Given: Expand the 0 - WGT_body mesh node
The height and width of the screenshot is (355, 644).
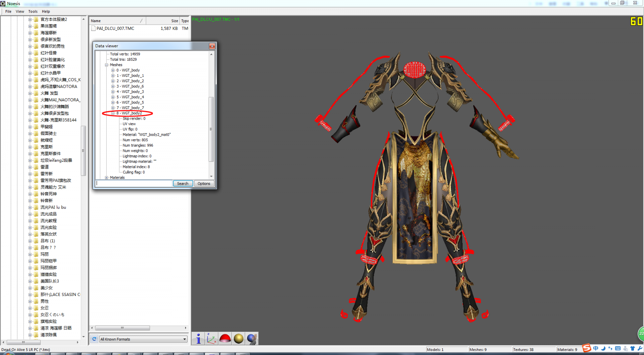Looking at the screenshot, I should (x=113, y=70).
